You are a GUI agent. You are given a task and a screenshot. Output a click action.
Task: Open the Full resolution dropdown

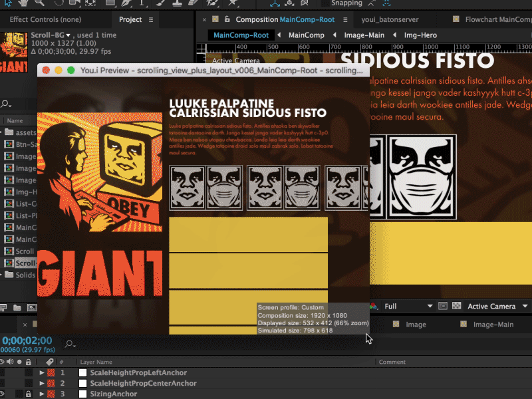click(408, 306)
